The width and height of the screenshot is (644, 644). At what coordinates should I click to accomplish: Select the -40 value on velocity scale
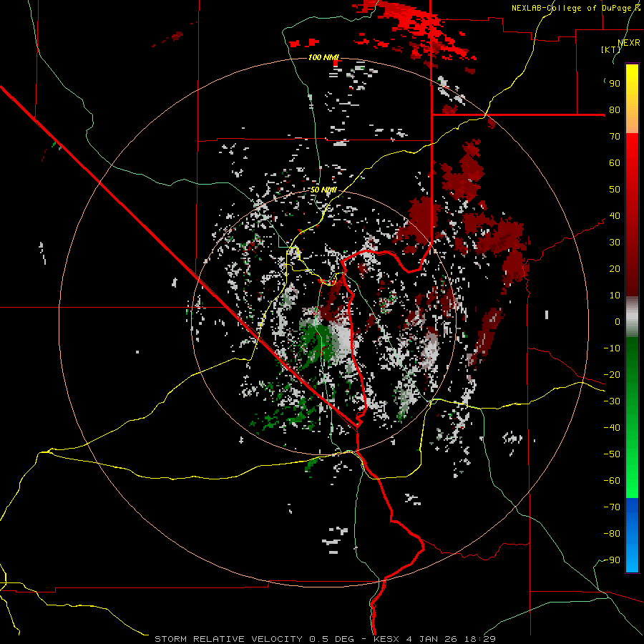pyautogui.click(x=612, y=428)
